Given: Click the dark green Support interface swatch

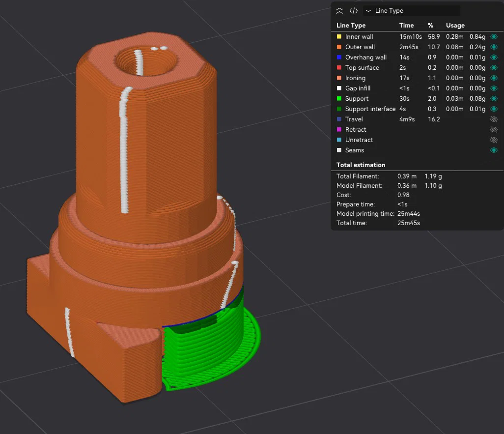Looking at the screenshot, I should (x=339, y=109).
